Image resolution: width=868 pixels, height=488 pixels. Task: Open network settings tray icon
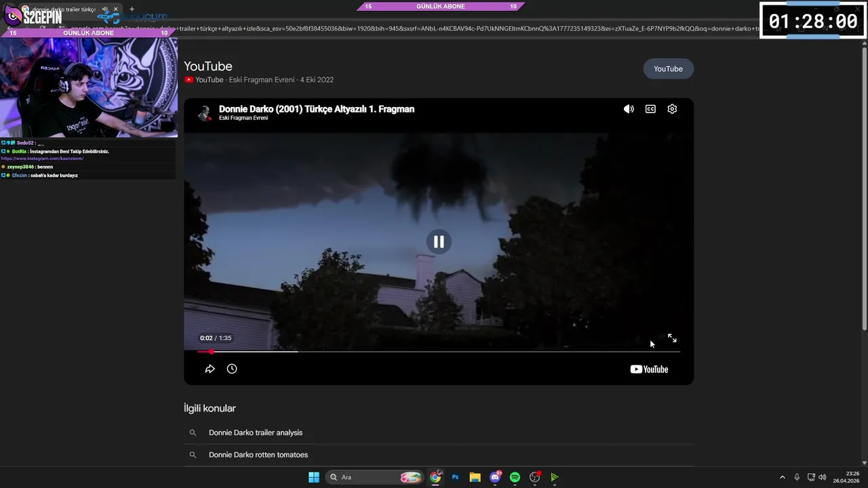click(811, 477)
